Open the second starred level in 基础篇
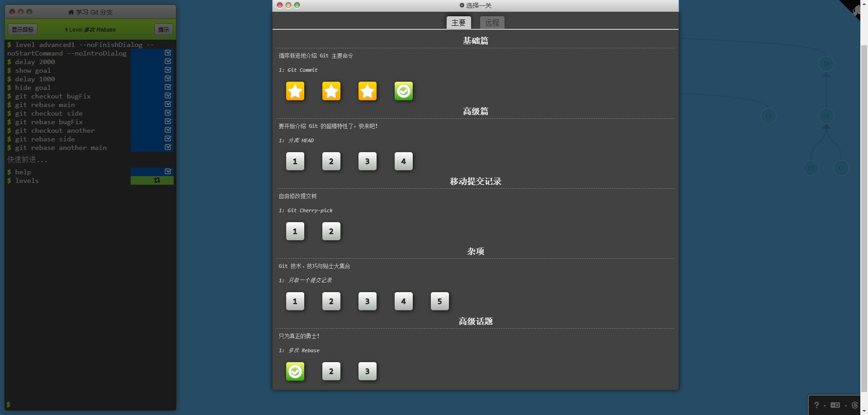868x415 pixels. (331, 91)
